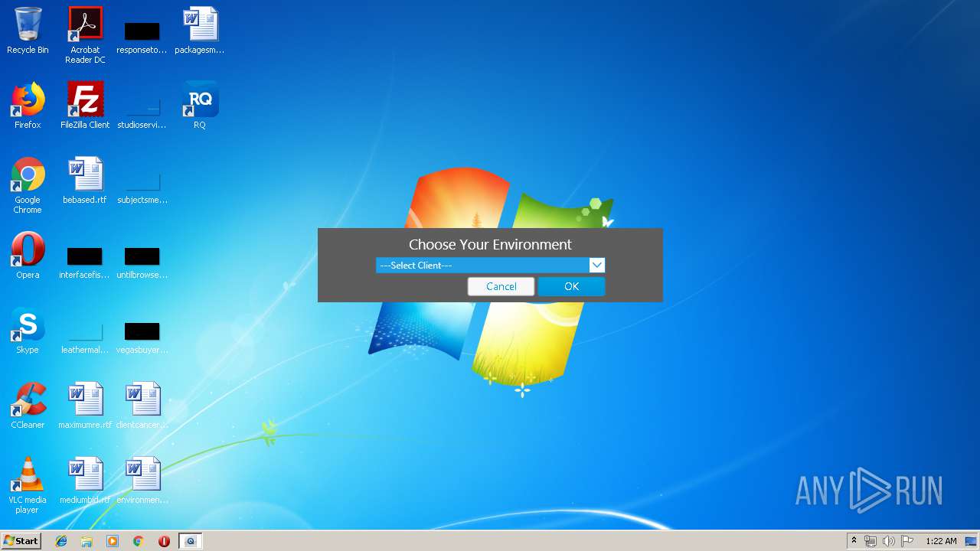Image resolution: width=980 pixels, height=551 pixels.
Task: Show hidden system tray icons
Action: click(854, 541)
